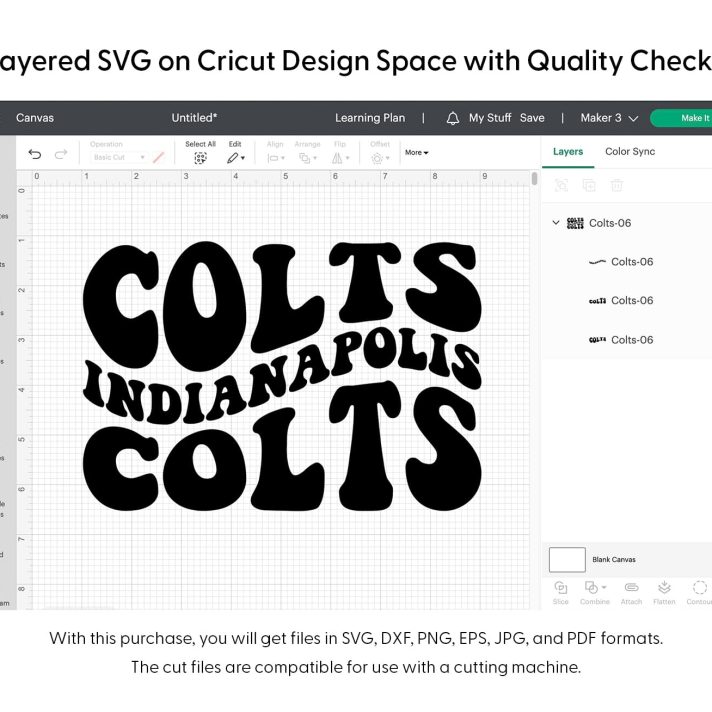Click the Untitled* project title
The width and height of the screenshot is (712, 712).
(x=194, y=118)
